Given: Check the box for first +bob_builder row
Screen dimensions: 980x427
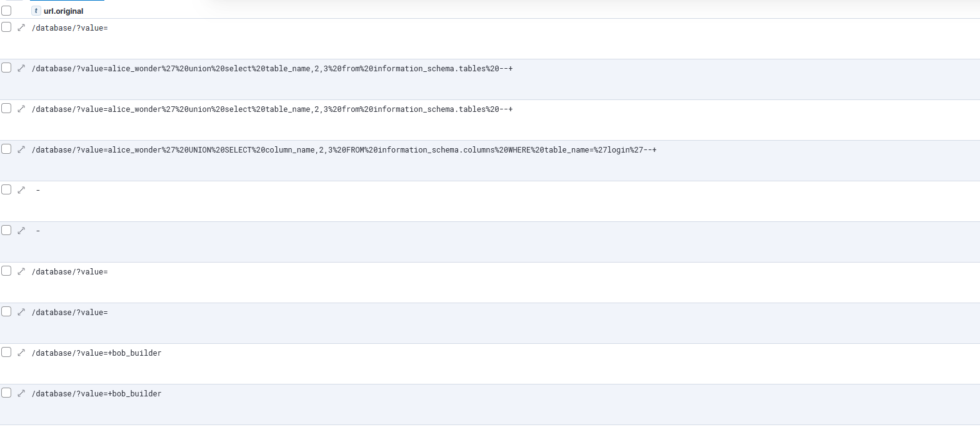Looking at the screenshot, I should tap(6, 352).
